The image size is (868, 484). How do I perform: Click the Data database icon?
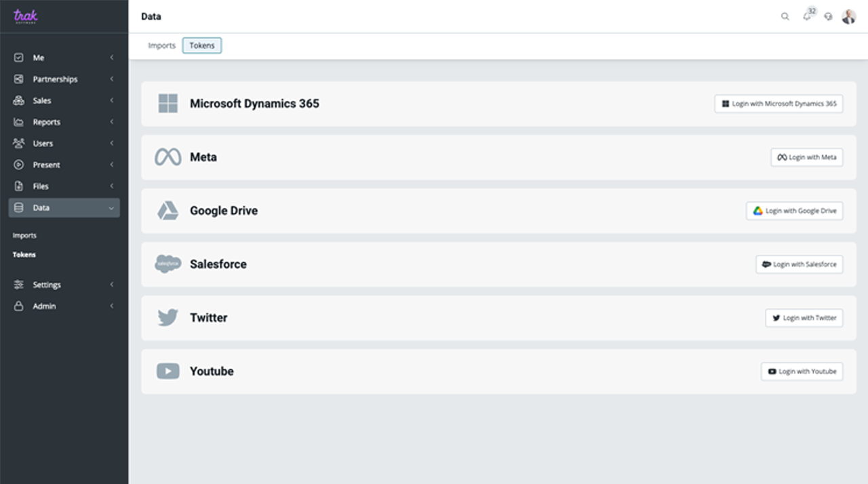(19, 207)
